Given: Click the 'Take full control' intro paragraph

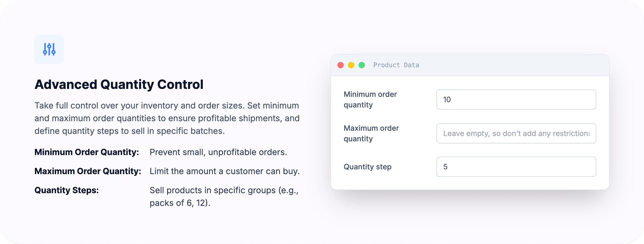Looking at the screenshot, I should 167,118.
